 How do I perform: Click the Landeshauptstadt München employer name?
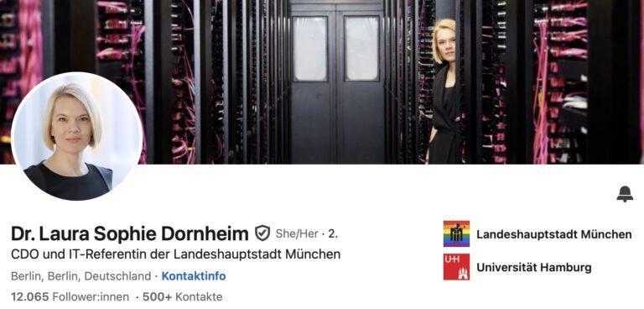coord(554,234)
